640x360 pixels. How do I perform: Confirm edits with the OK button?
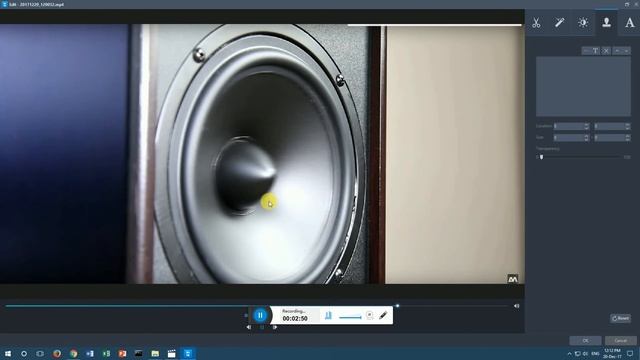point(585,340)
